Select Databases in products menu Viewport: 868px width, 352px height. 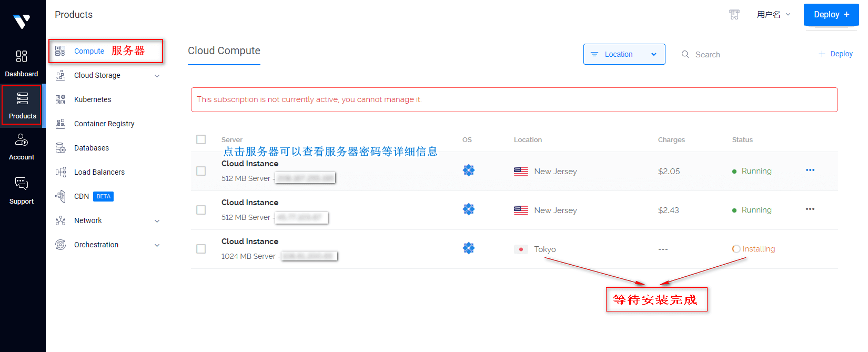tap(92, 148)
